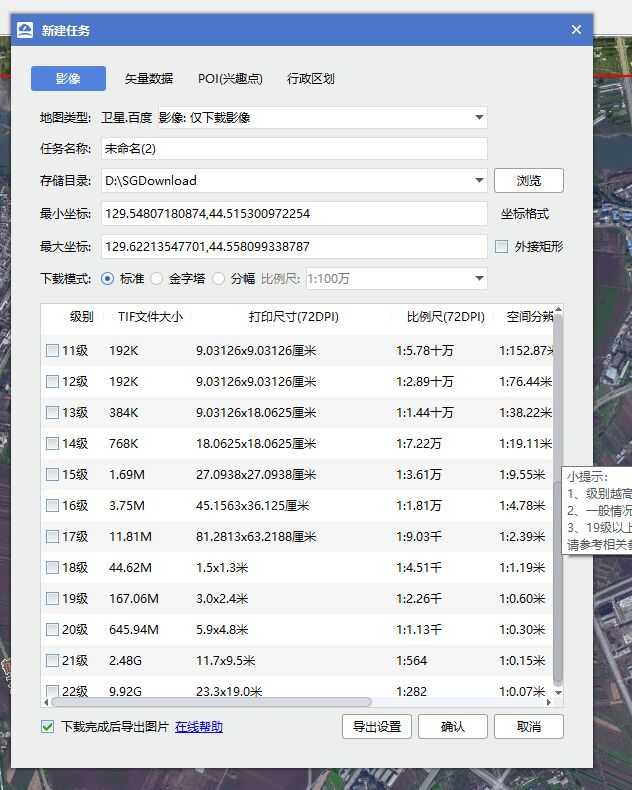Check the 15级 level checkbox
Screen dimensions: 632x790
52,475
